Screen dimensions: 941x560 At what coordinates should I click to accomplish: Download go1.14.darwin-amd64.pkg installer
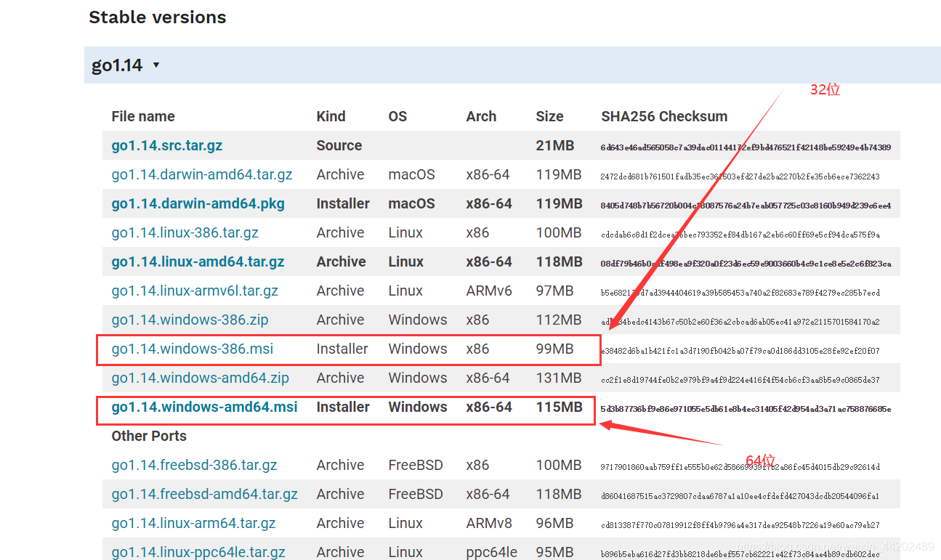pos(198,203)
